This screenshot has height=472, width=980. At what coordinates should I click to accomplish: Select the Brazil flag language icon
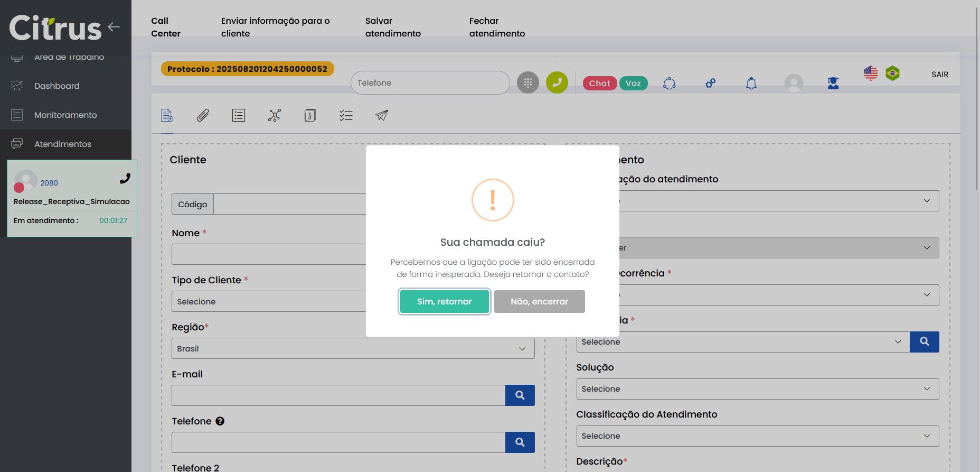pos(892,73)
